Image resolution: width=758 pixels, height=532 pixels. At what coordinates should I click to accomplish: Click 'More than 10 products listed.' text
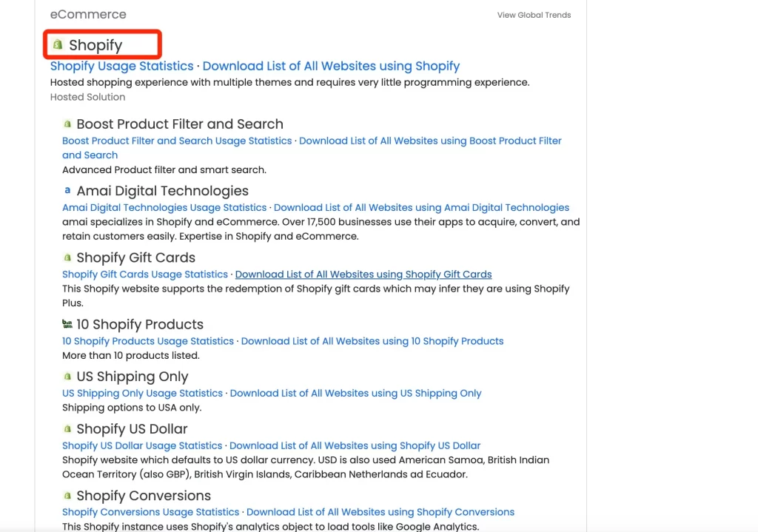coord(131,355)
